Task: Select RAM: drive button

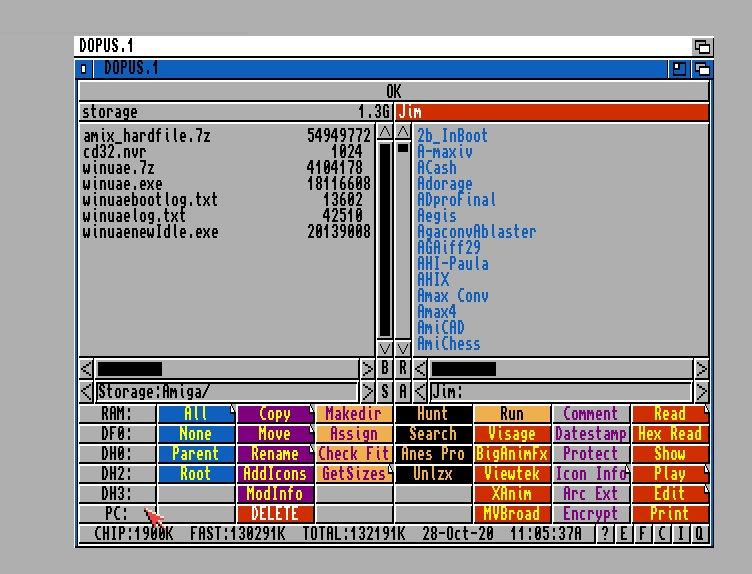Action: click(x=117, y=413)
